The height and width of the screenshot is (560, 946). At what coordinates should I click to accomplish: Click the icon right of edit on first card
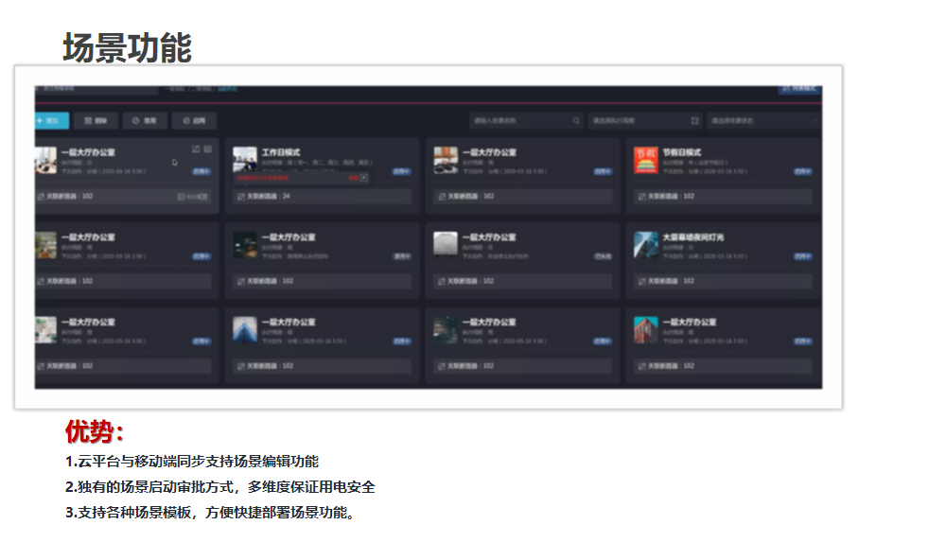coord(207,149)
